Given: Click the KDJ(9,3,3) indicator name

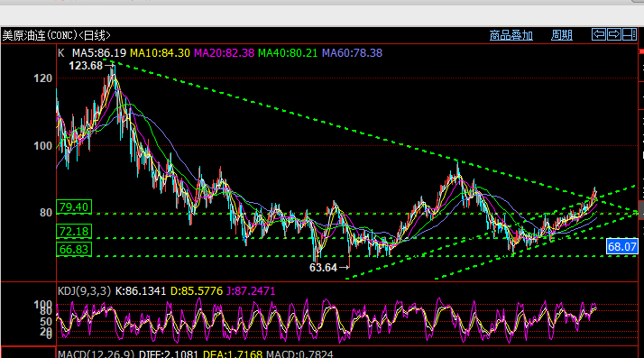Looking at the screenshot, I should point(84,291).
